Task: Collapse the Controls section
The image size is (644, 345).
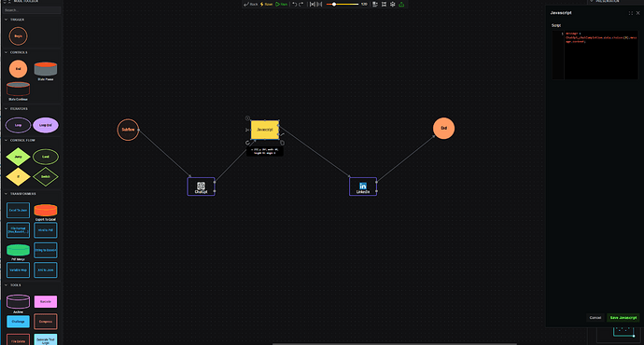Action: pos(6,52)
